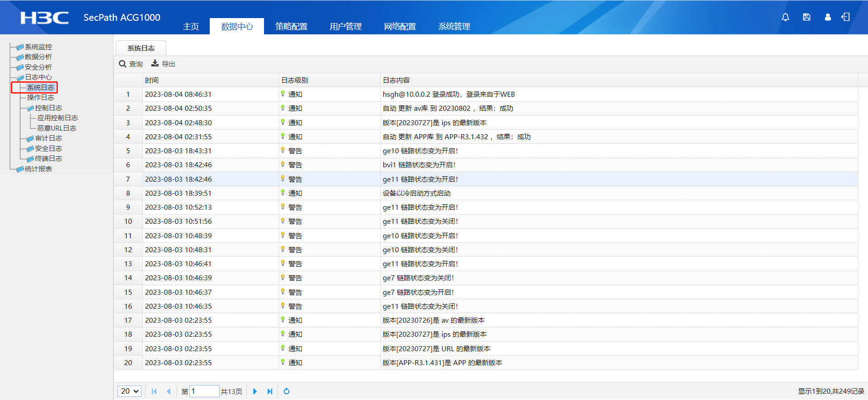Open the 系统管理 top menu

pos(454,27)
